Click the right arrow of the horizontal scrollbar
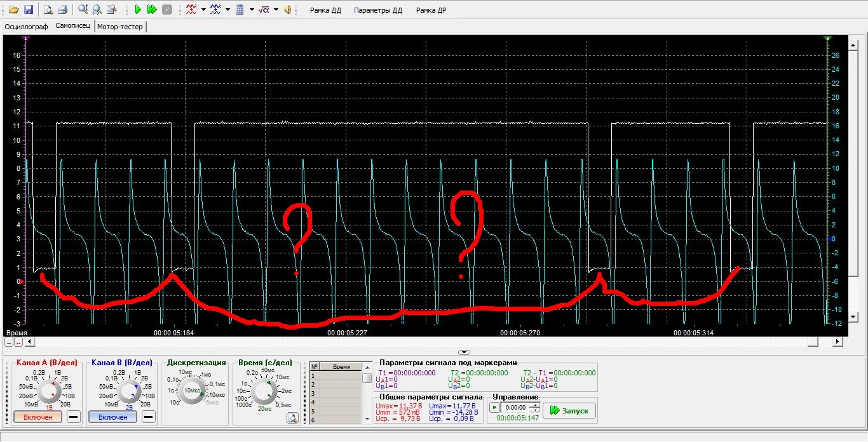Image resolution: width=868 pixels, height=442 pixels. [838, 342]
